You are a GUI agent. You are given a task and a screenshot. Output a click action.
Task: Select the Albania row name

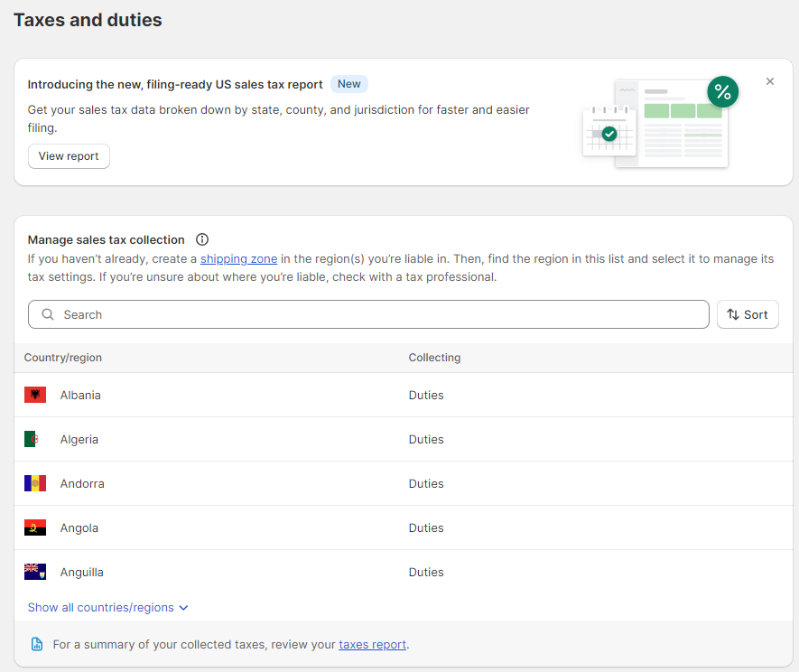coord(80,395)
